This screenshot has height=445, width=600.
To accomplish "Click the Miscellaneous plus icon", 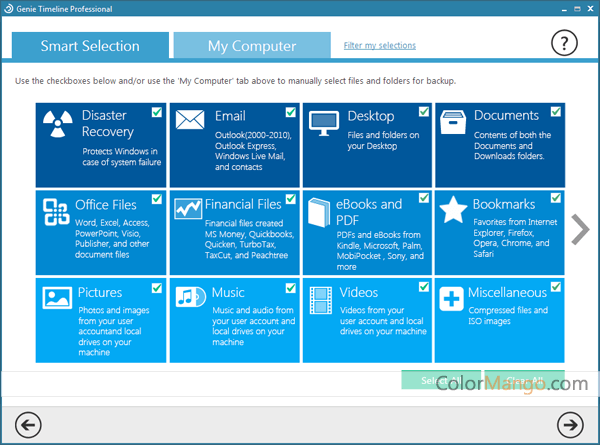I will coord(452,299).
